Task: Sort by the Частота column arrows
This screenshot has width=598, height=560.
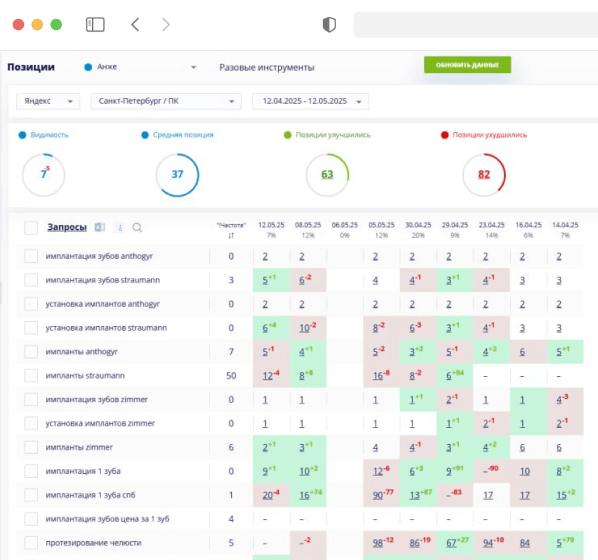Action: tap(231, 236)
